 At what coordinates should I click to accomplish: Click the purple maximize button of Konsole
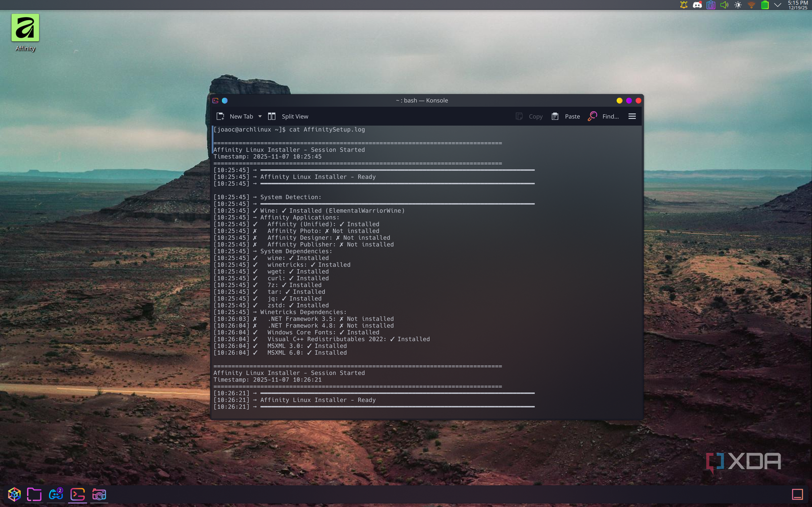tap(629, 100)
